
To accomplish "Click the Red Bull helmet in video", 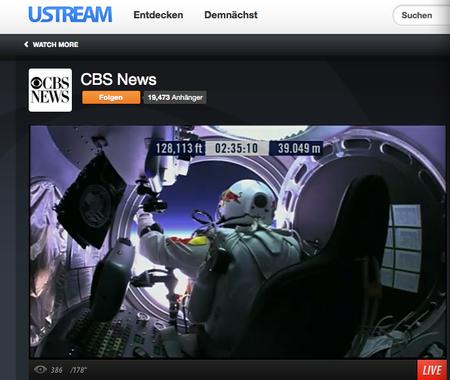I will (247, 200).
